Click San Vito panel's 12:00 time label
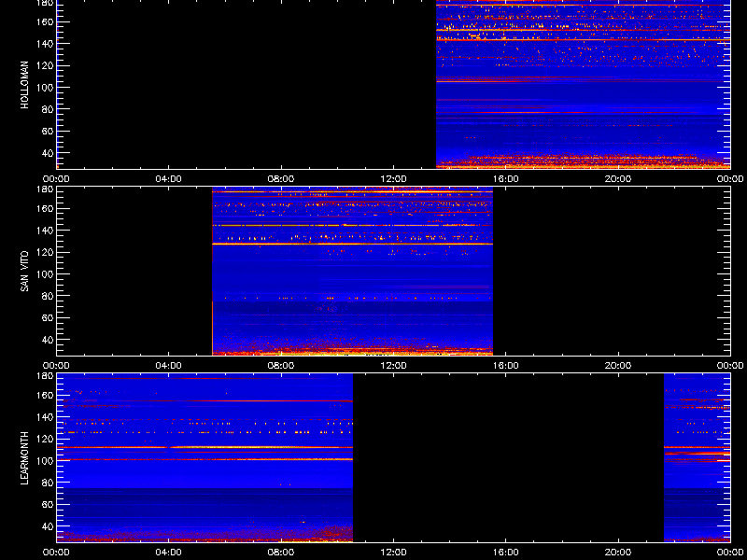Image resolution: width=747 pixels, height=560 pixels. point(393,366)
